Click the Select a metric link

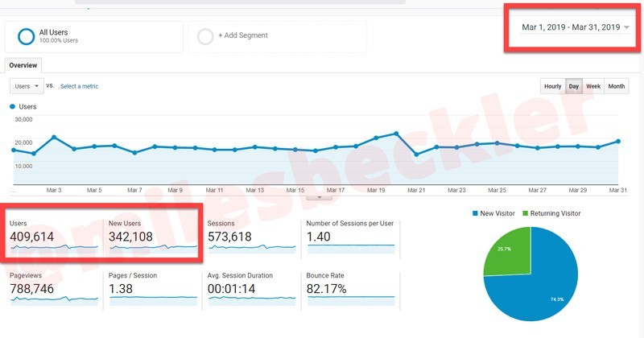[x=79, y=86]
